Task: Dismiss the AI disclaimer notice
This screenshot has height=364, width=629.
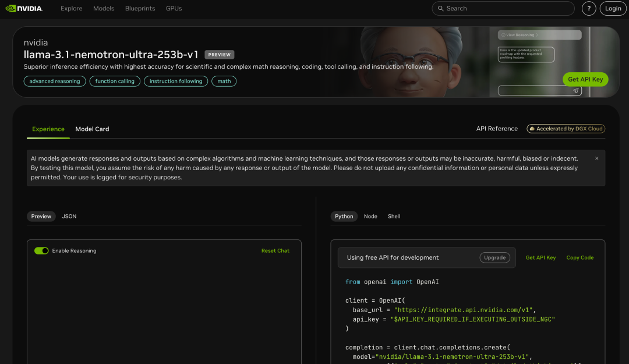Action: (596, 158)
